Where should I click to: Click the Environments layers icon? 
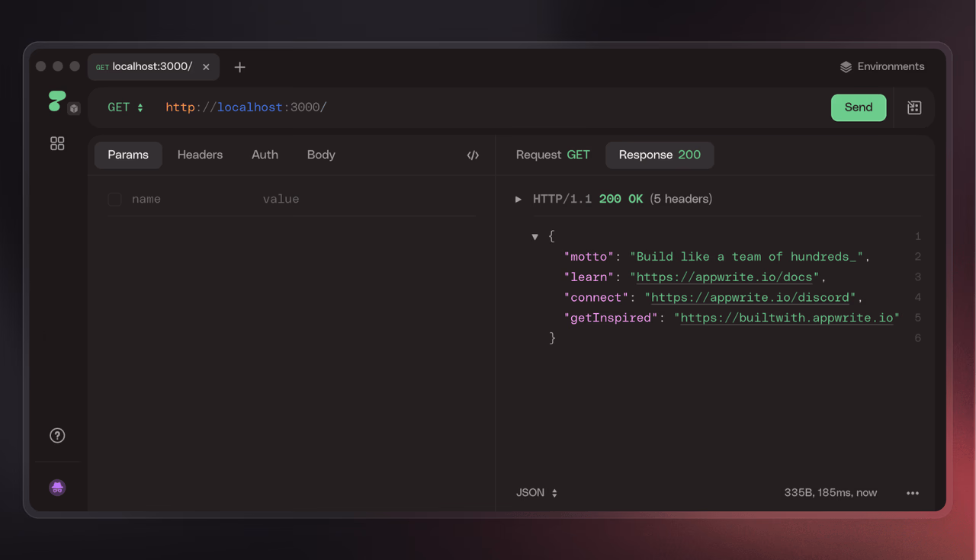pos(846,67)
